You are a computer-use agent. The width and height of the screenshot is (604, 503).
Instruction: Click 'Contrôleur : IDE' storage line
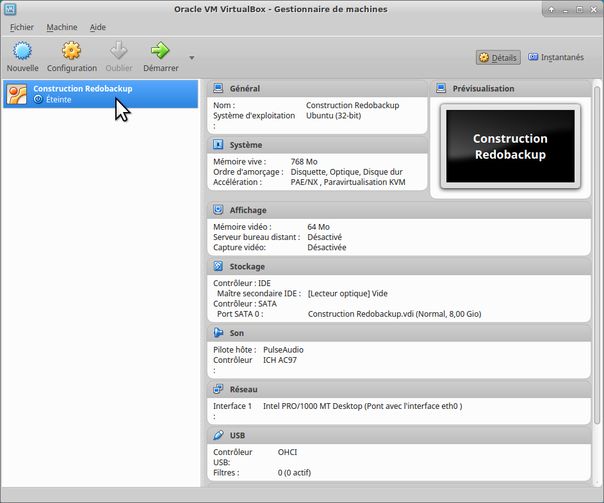[x=242, y=283]
